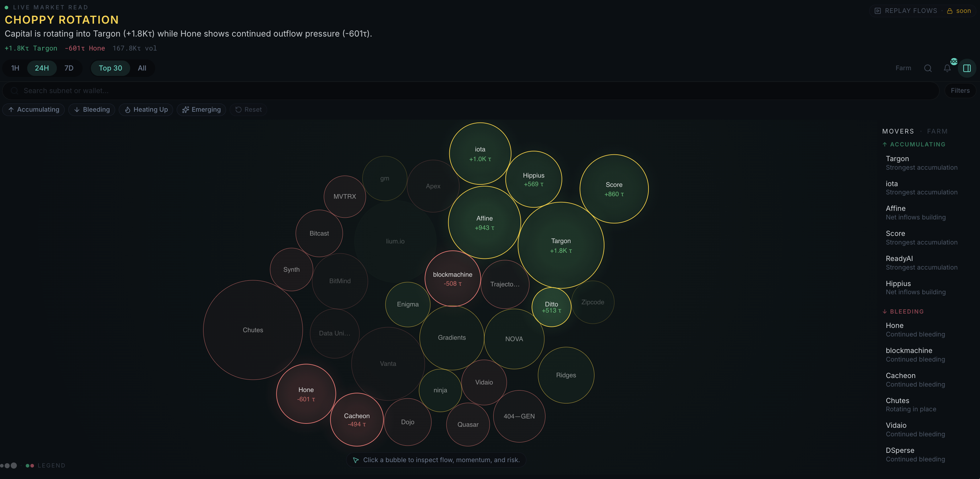Click the Trajecto… bubble
The height and width of the screenshot is (479, 980).
coord(505,284)
